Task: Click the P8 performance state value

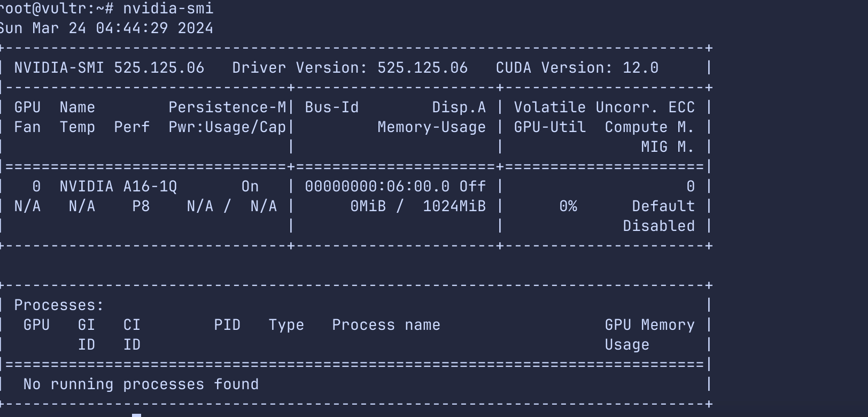Action: point(141,206)
